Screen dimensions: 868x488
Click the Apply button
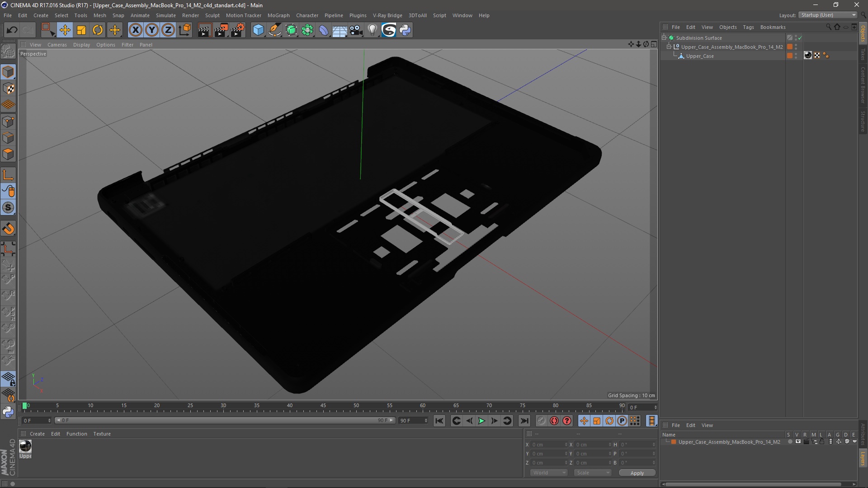click(x=637, y=473)
